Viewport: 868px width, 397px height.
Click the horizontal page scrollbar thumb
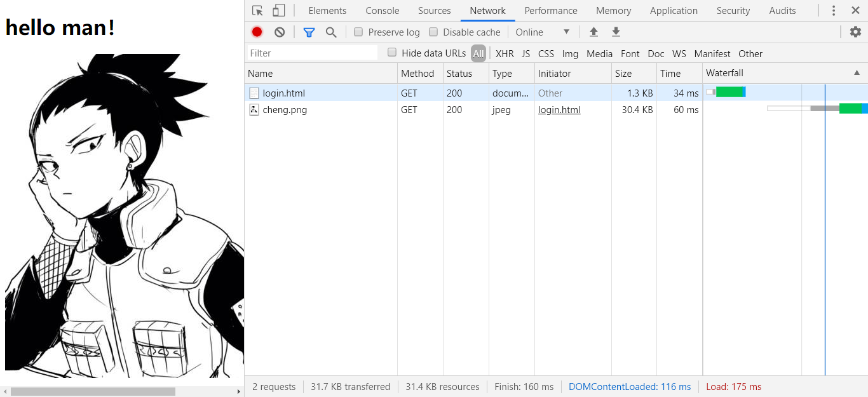pyautogui.click(x=93, y=392)
